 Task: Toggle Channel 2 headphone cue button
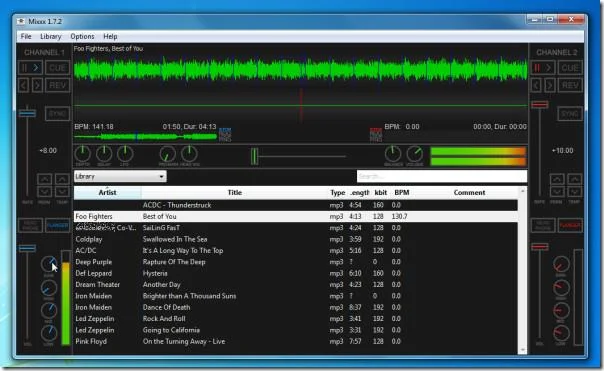tap(543, 225)
